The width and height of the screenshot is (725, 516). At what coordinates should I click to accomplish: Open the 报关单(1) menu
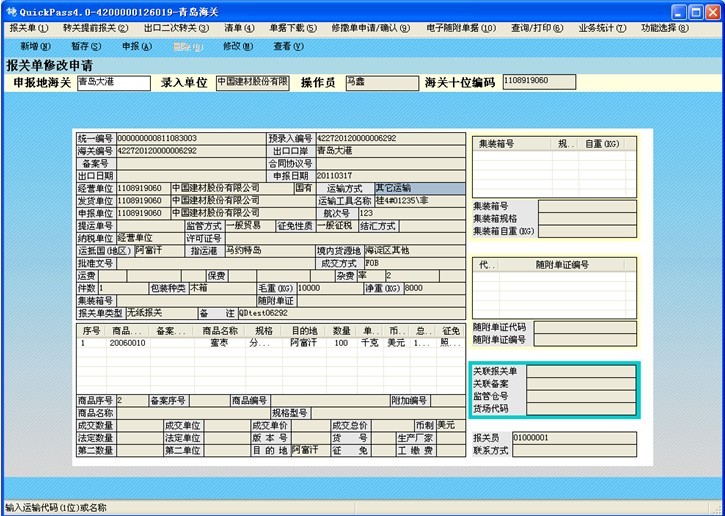click(x=28, y=28)
